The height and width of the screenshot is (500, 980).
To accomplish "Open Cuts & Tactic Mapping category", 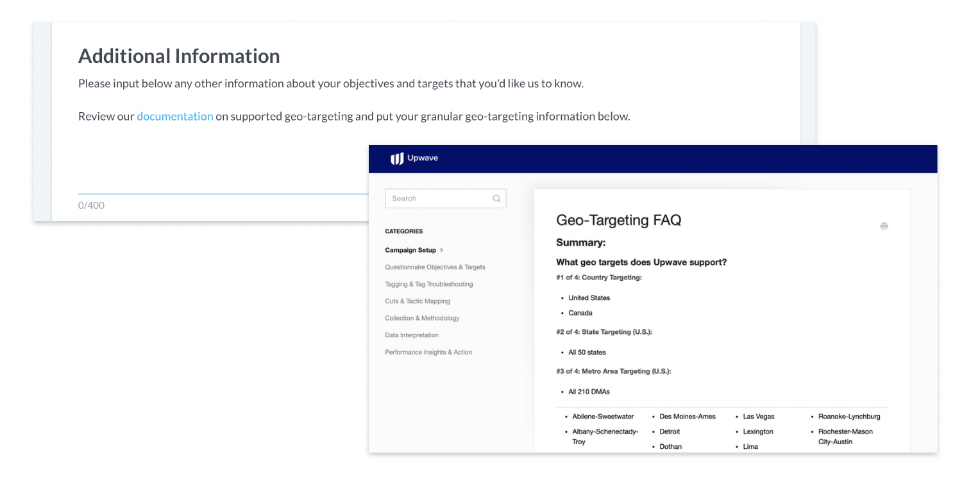I will (418, 301).
